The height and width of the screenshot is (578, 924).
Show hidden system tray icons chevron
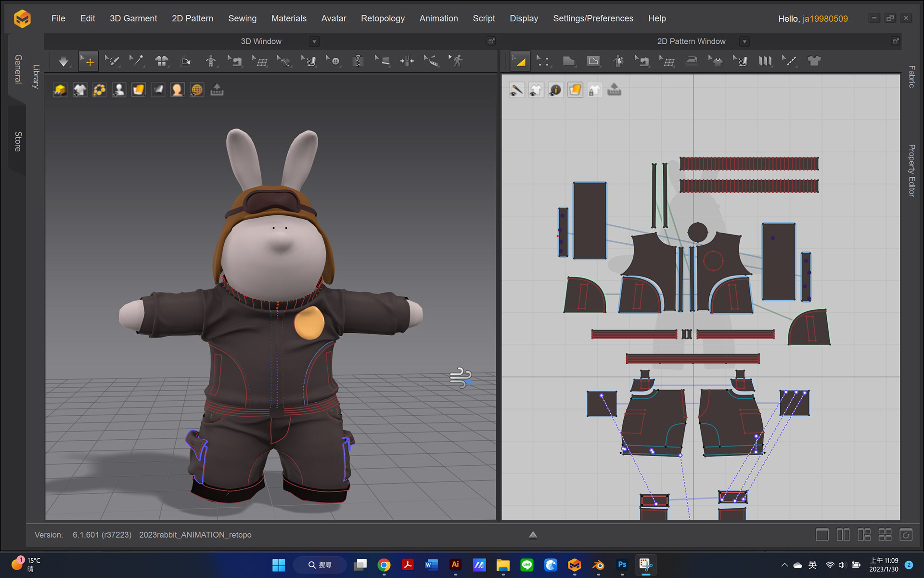784,565
